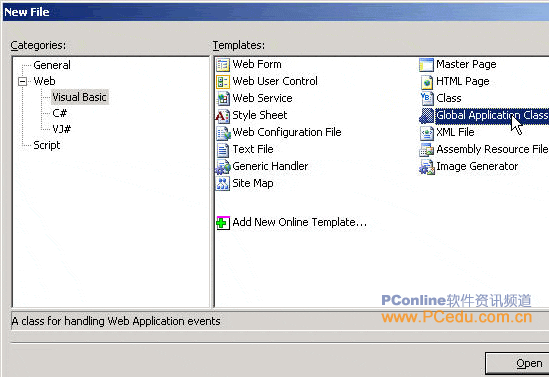Click the 'Master Page' label
This screenshot has width=549, height=377.
point(466,64)
